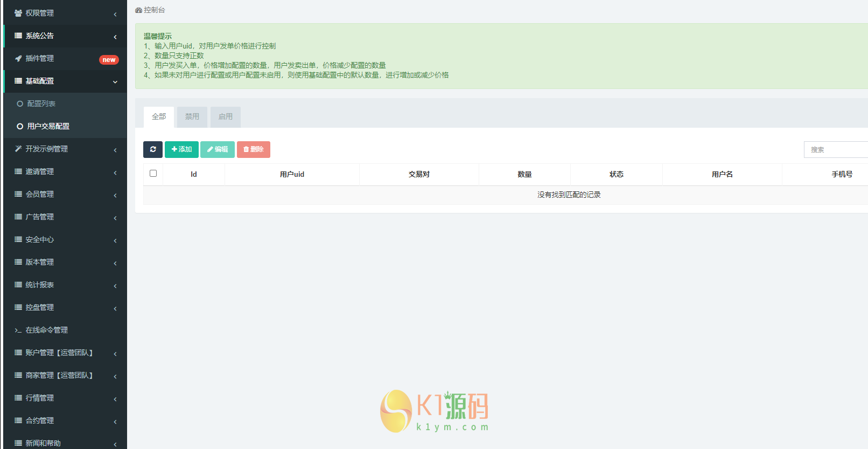
Task: Click the 权限管理 users icon
Action: point(18,13)
